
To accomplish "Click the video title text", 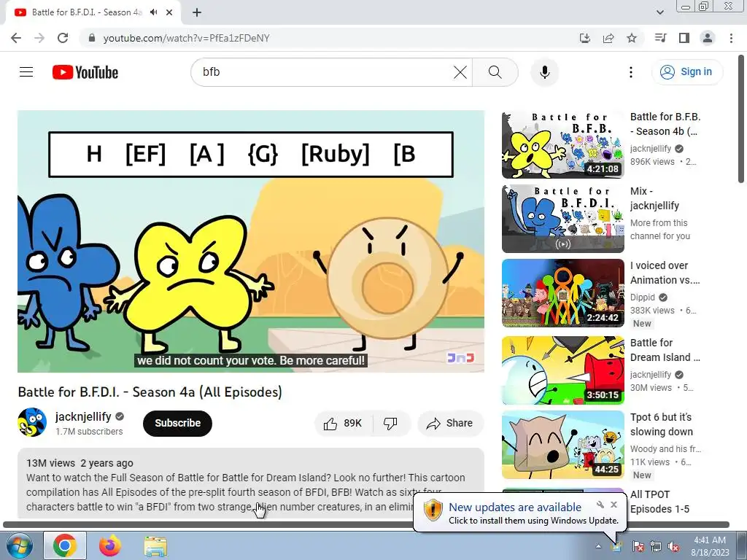I will pyautogui.click(x=150, y=392).
